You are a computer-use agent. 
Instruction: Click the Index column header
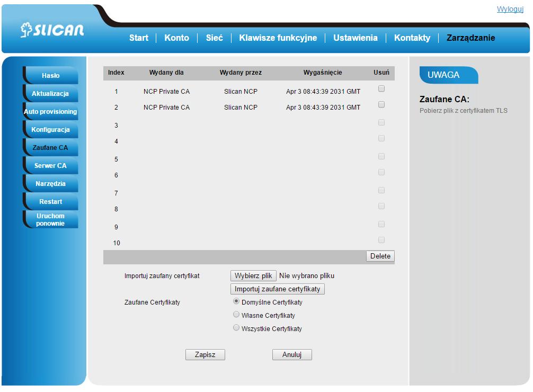click(116, 73)
